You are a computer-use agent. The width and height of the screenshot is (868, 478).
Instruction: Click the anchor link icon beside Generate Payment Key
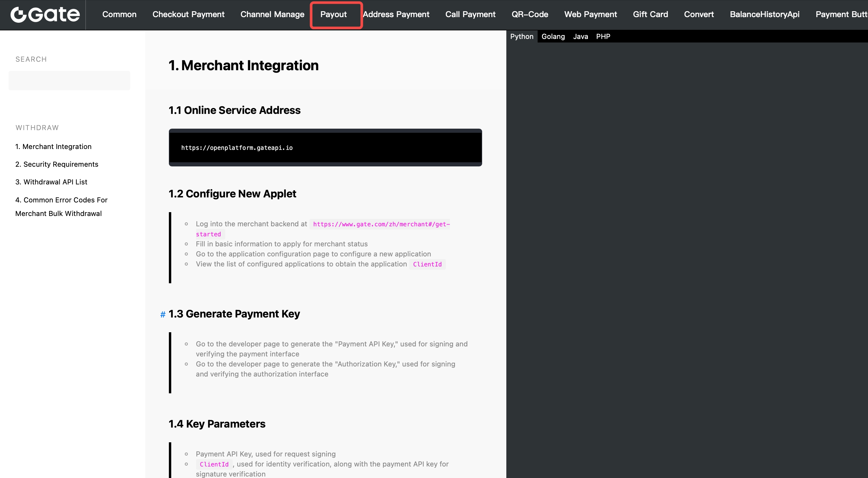(x=162, y=314)
